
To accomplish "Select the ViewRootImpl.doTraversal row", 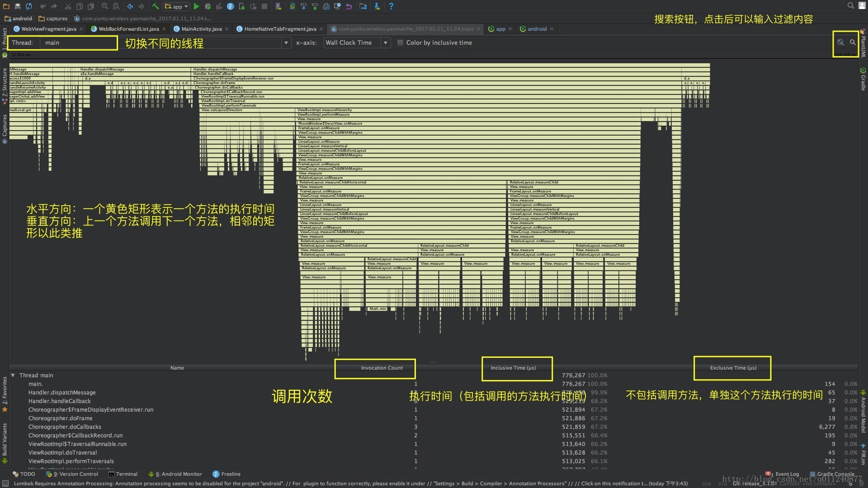I will point(63,453).
